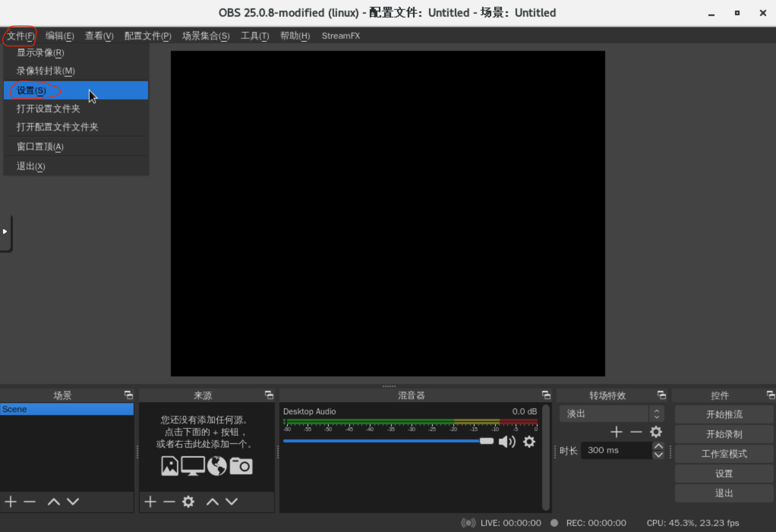The width and height of the screenshot is (776, 532).
Task: Move scene down with arrow
Action: coord(73,502)
